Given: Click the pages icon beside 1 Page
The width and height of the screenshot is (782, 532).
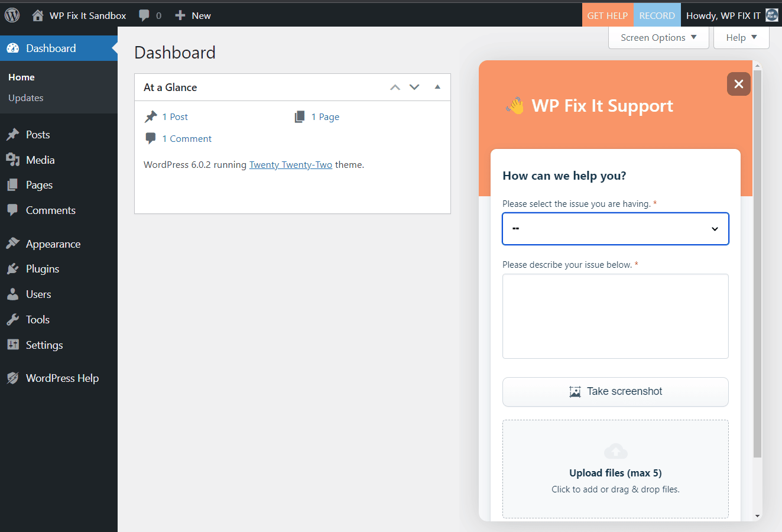Looking at the screenshot, I should coord(300,117).
